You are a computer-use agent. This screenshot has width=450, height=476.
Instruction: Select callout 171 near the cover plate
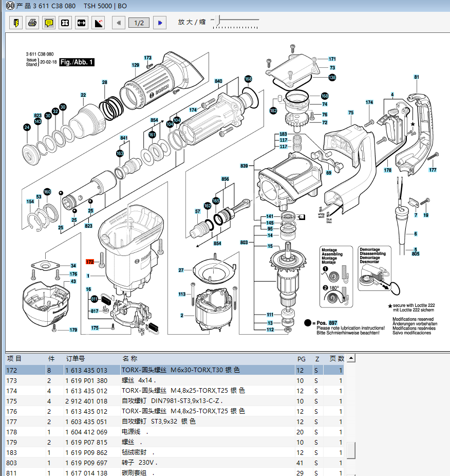click(332, 59)
